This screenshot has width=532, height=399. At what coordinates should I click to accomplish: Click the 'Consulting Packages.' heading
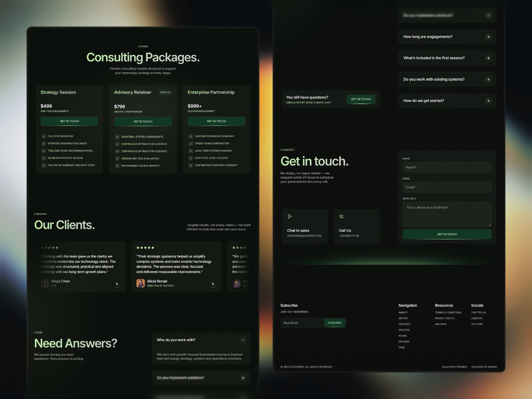pyautogui.click(x=143, y=58)
